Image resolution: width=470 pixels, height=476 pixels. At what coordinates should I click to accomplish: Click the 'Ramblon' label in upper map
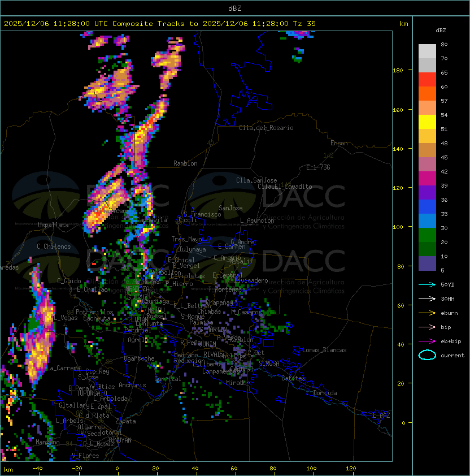point(185,163)
